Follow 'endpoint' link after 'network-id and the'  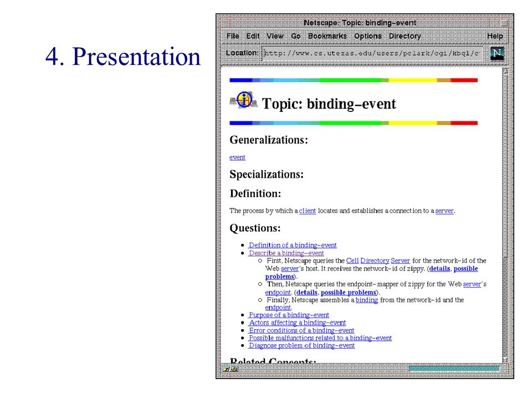pos(278,308)
